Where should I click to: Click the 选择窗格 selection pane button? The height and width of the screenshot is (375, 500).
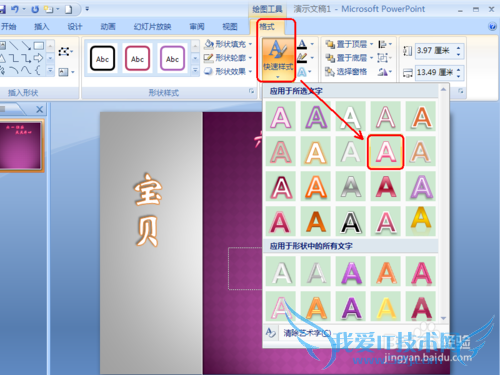[x=346, y=72]
